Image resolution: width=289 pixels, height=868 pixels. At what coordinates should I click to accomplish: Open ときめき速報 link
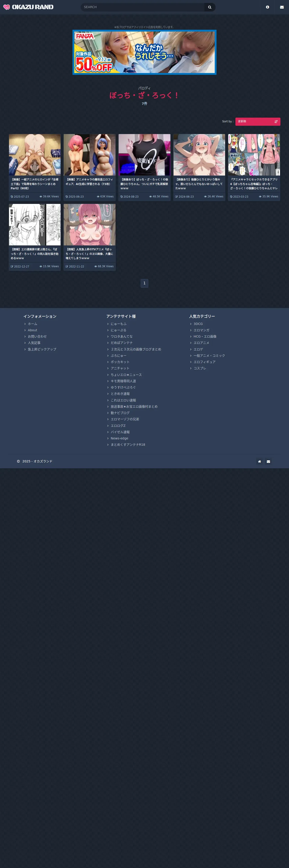(x=120, y=394)
